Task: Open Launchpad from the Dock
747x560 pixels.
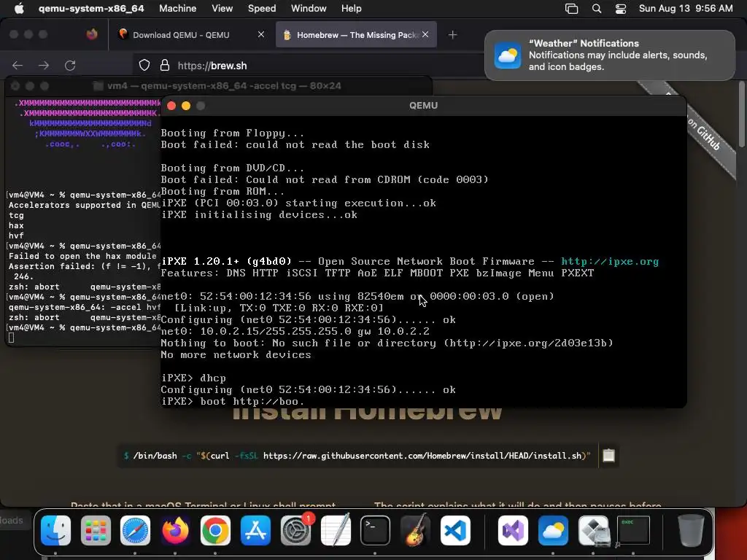Action: 96,530
